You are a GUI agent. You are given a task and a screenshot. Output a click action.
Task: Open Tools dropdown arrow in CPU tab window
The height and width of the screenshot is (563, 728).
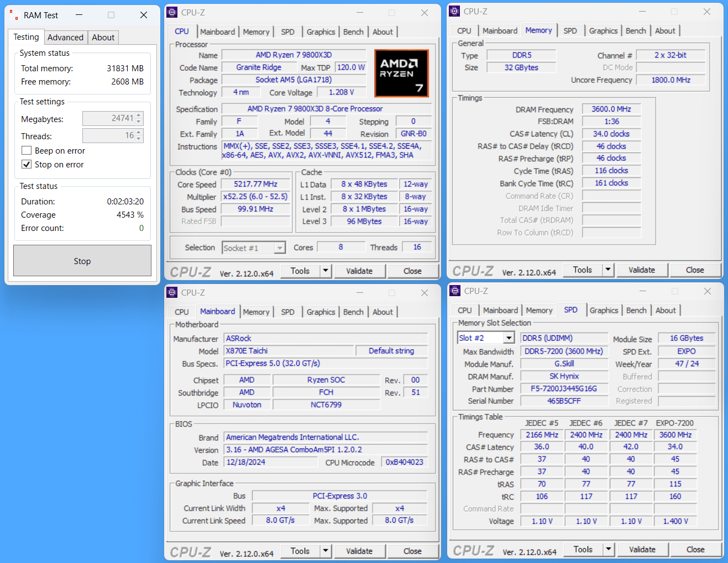click(x=326, y=271)
